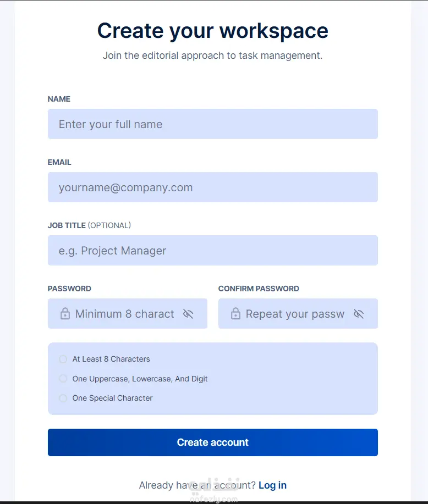Image resolution: width=428 pixels, height=504 pixels.
Task: Click the Uppercase, Lowercase, And Digit indicator circle
Action: pos(63,379)
